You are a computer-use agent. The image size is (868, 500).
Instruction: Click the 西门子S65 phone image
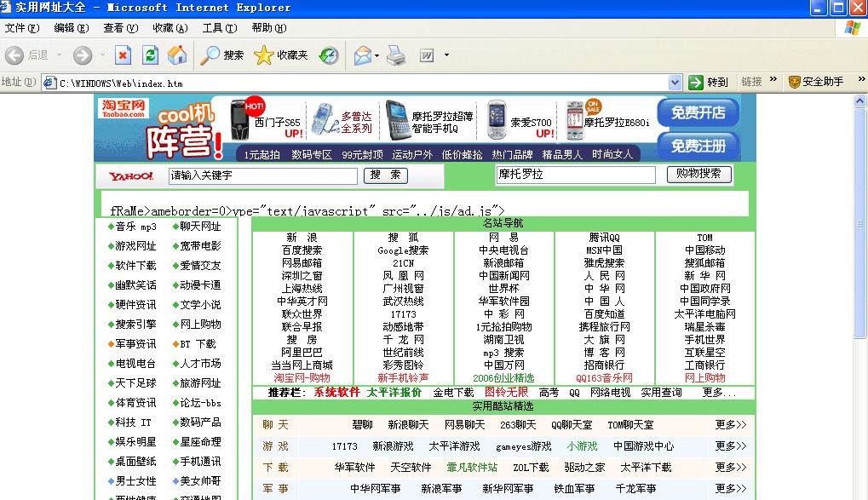[240, 119]
